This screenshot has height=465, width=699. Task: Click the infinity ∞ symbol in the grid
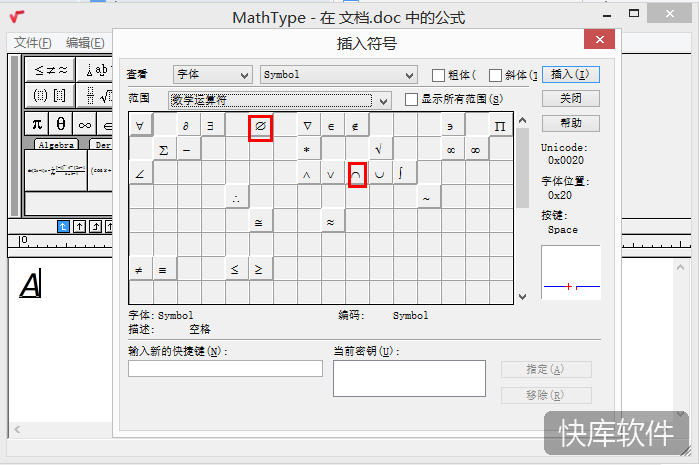pyautogui.click(x=477, y=148)
